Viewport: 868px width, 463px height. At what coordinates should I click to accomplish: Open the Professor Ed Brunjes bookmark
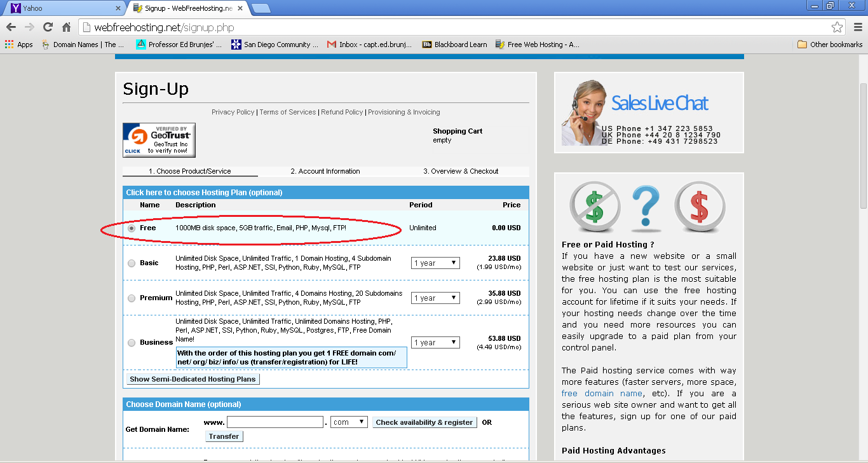pyautogui.click(x=179, y=45)
